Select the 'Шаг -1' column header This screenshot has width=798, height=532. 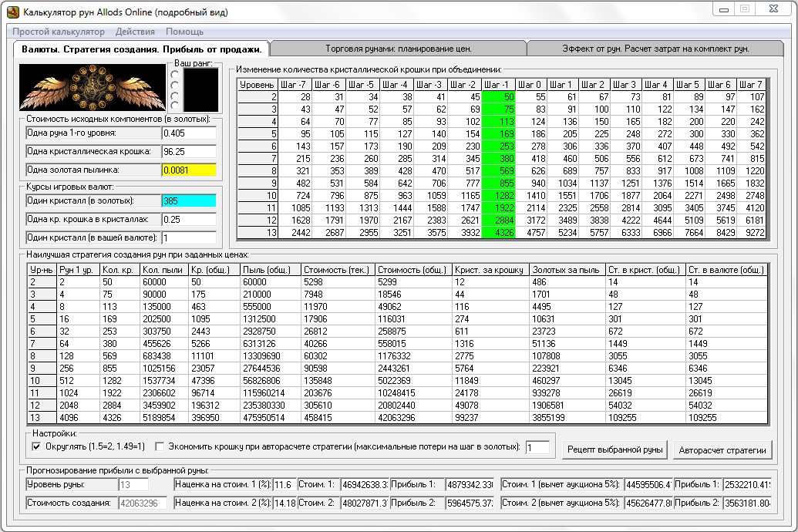click(498, 84)
